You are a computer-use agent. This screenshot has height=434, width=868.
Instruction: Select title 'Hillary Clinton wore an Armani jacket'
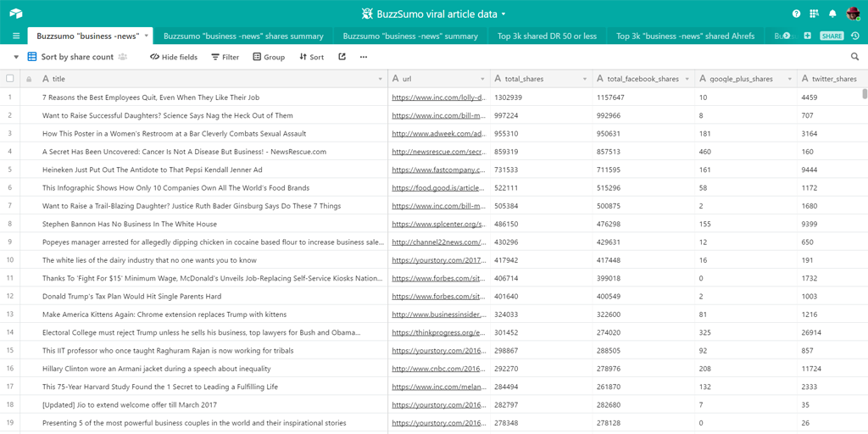157,368
